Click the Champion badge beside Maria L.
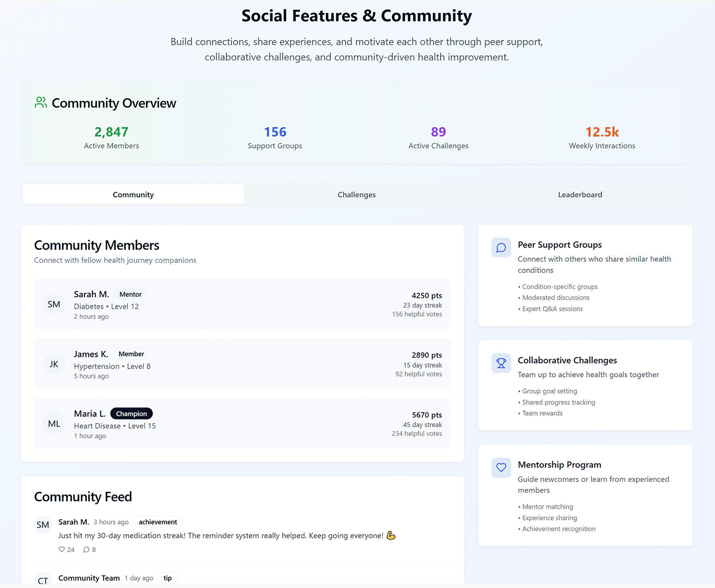 click(131, 414)
